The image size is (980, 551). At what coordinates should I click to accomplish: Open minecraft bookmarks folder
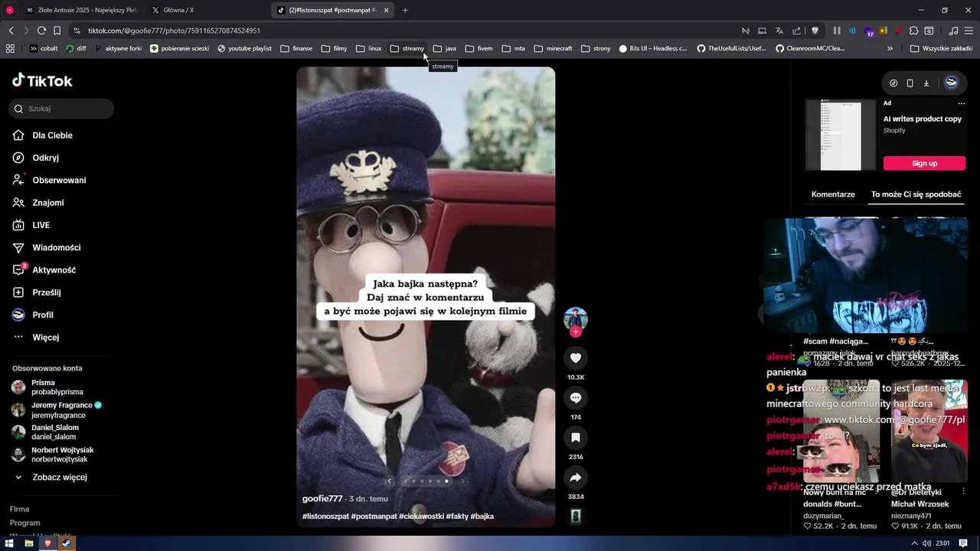[553, 48]
